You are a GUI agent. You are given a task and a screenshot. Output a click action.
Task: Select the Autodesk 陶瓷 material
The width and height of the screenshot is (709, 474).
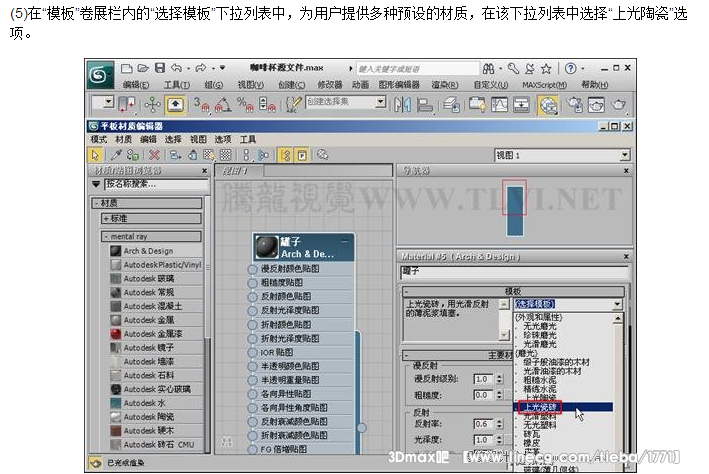[x=156, y=417]
